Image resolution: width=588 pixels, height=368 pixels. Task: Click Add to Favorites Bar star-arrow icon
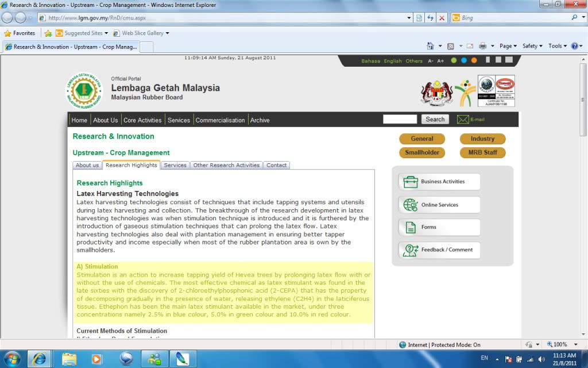click(x=48, y=33)
